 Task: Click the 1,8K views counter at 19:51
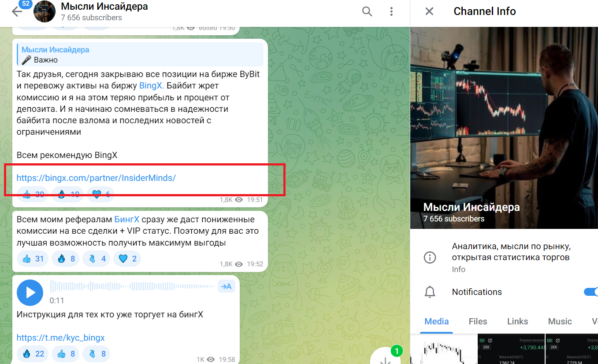click(231, 200)
